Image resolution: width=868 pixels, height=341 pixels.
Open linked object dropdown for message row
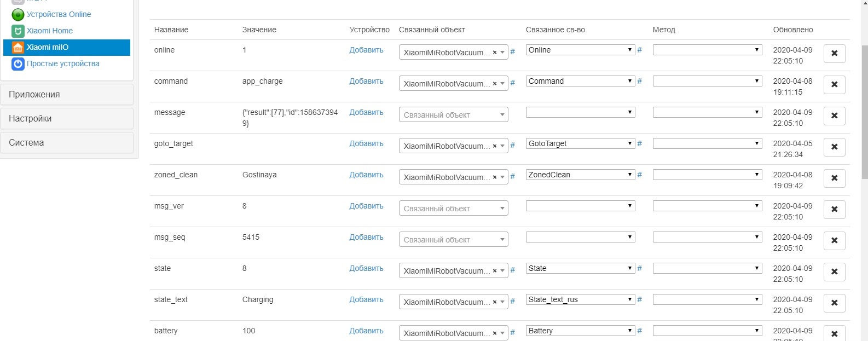point(453,115)
